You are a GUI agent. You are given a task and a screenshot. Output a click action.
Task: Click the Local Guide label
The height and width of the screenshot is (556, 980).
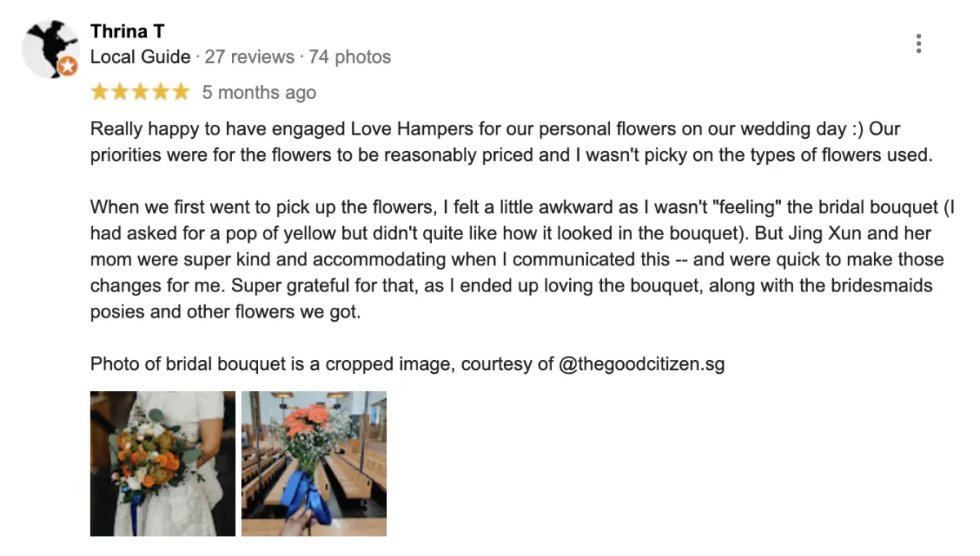click(x=140, y=57)
